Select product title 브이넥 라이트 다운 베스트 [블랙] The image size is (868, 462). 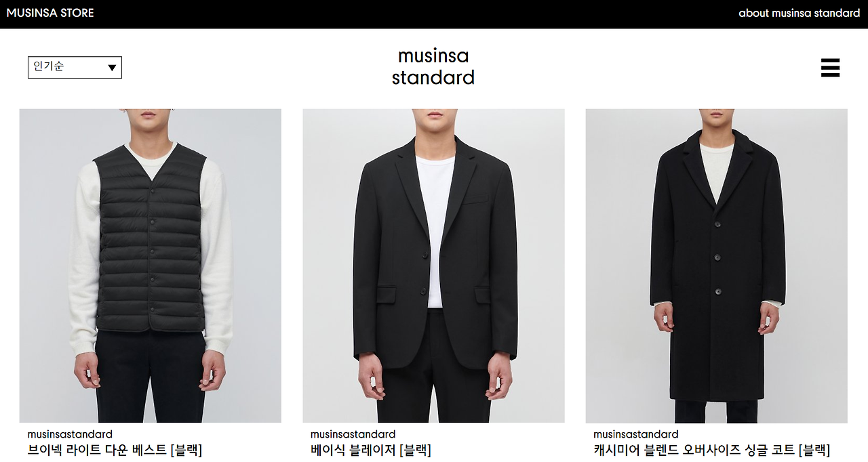point(115,450)
